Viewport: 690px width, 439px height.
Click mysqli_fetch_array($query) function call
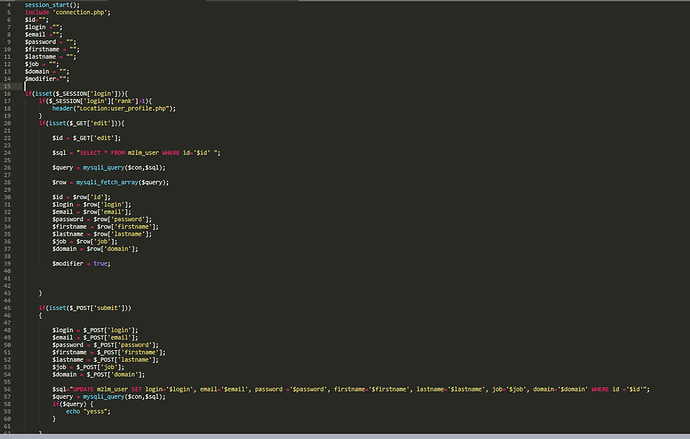(122, 182)
